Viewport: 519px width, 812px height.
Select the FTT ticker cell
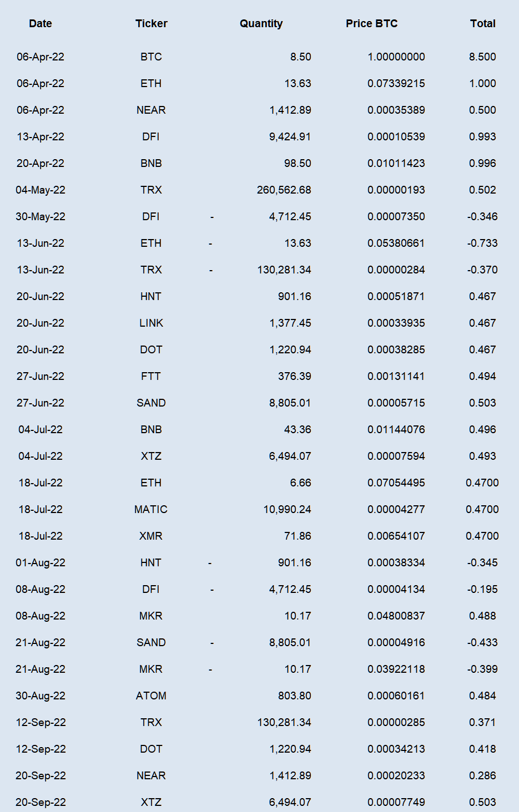click(151, 376)
